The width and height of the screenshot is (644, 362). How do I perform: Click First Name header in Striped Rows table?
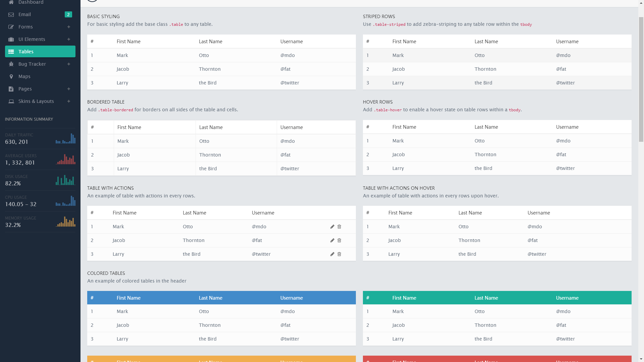(x=404, y=42)
